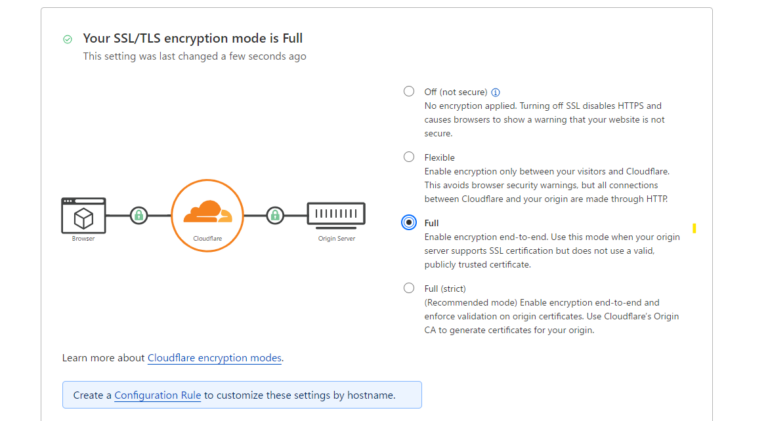Click the padlock between Cloudflare and Origin Server
768x421 pixels.
(x=275, y=215)
